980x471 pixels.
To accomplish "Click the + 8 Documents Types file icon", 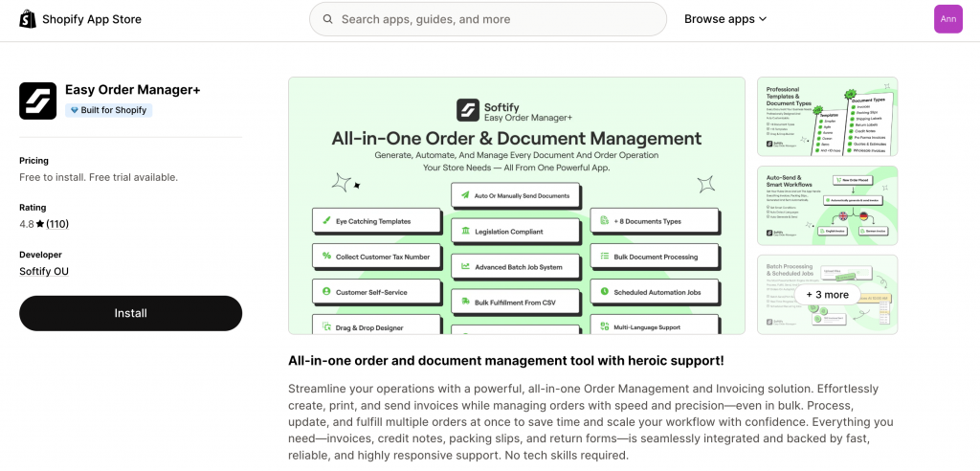I will click(605, 221).
